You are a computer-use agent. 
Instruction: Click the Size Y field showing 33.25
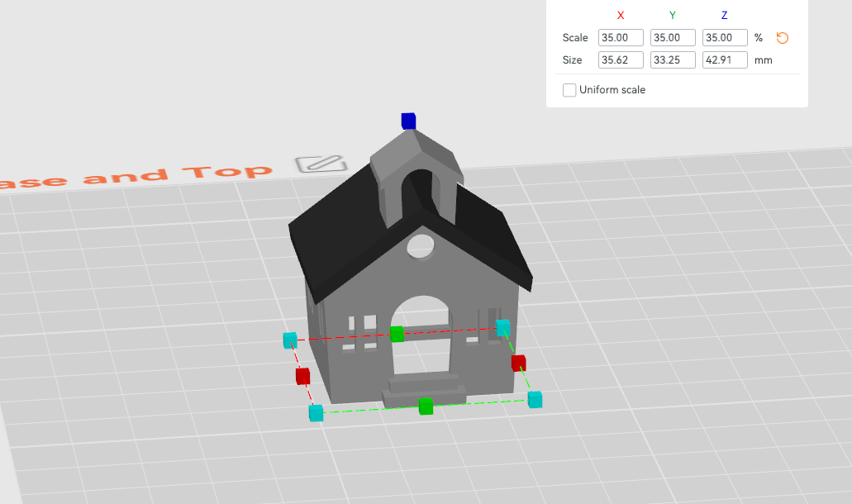673,59
